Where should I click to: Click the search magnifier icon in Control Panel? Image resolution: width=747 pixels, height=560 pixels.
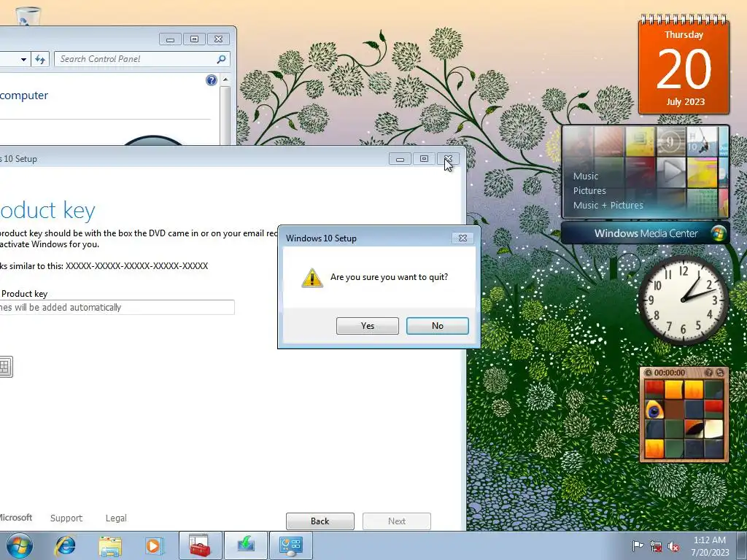[x=221, y=59]
